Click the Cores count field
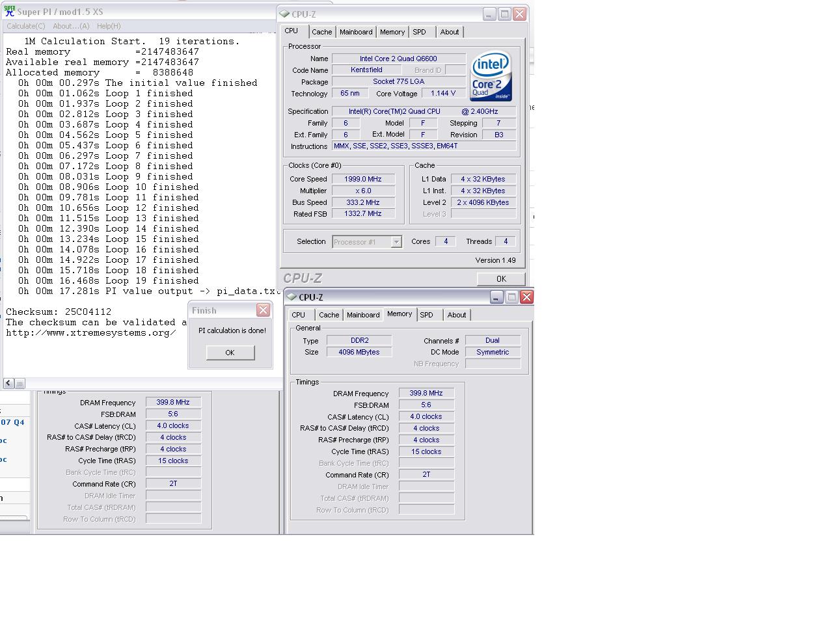 [446, 241]
